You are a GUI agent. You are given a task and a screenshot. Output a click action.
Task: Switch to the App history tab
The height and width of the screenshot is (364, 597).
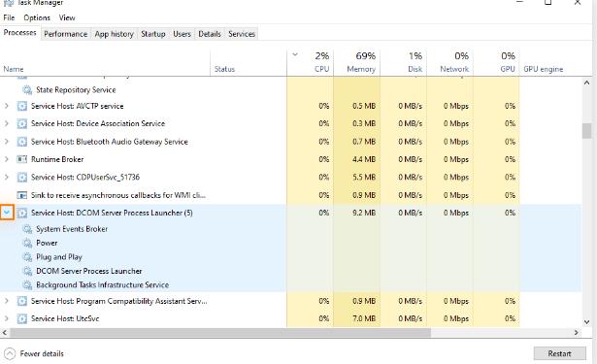[115, 34]
